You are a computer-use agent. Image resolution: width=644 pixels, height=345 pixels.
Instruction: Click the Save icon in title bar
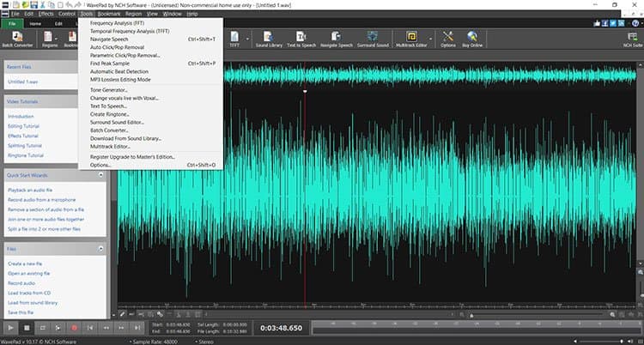pyautogui.click(x=33, y=5)
